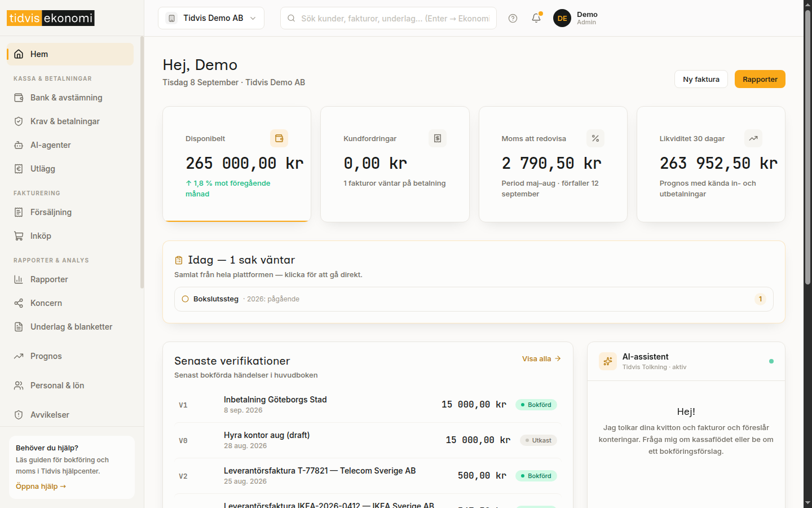This screenshot has width=812, height=508.
Task: Open Personal & lön in the sidebar
Action: (70, 386)
